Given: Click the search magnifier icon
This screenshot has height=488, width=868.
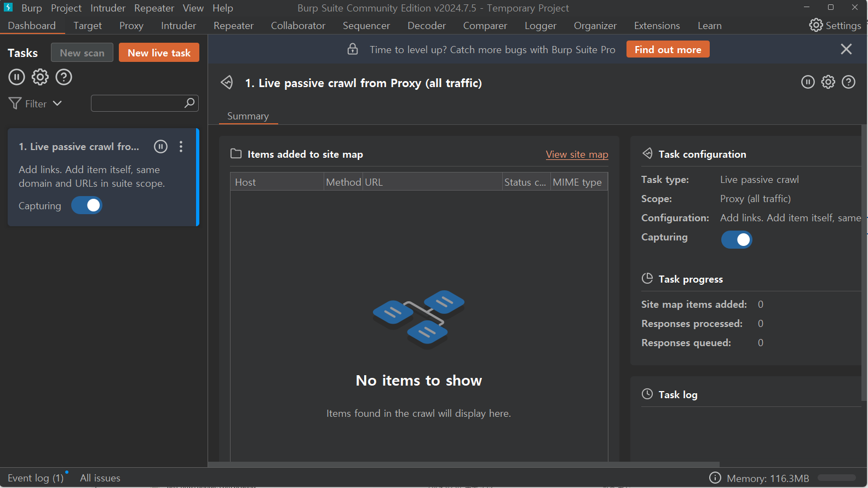Looking at the screenshot, I should [x=189, y=103].
